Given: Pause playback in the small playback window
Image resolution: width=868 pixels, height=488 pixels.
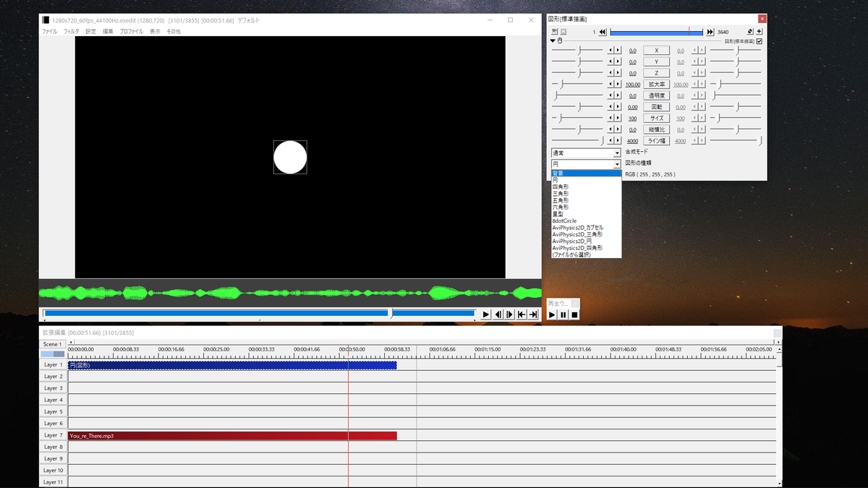Looking at the screenshot, I should [563, 314].
